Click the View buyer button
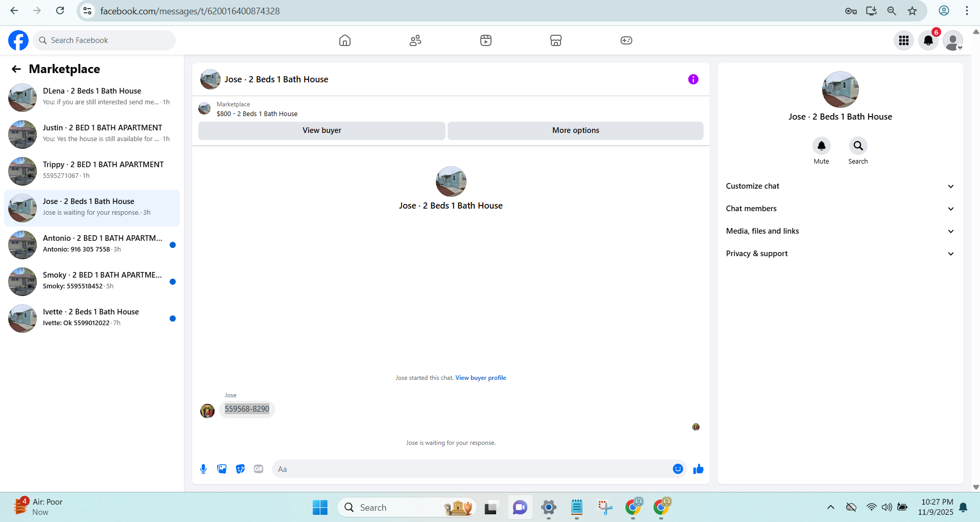Image resolution: width=980 pixels, height=522 pixels. [x=322, y=130]
